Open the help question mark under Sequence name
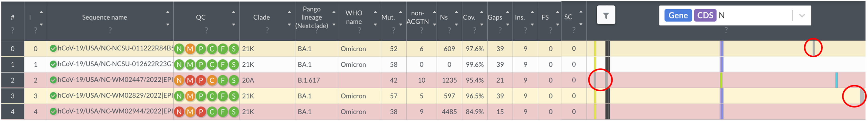This screenshot has height=121, width=868. pyautogui.click(x=110, y=30)
